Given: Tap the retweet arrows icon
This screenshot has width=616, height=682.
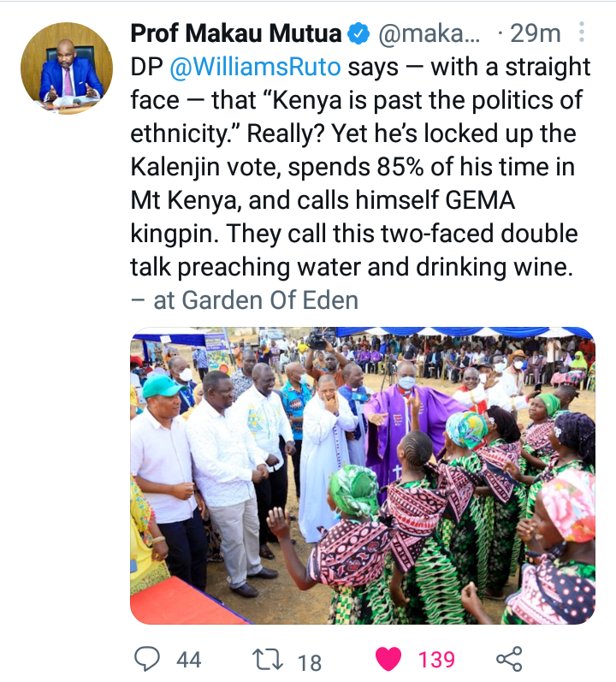Looking at the screenshot, I should (x=268, y=660).
